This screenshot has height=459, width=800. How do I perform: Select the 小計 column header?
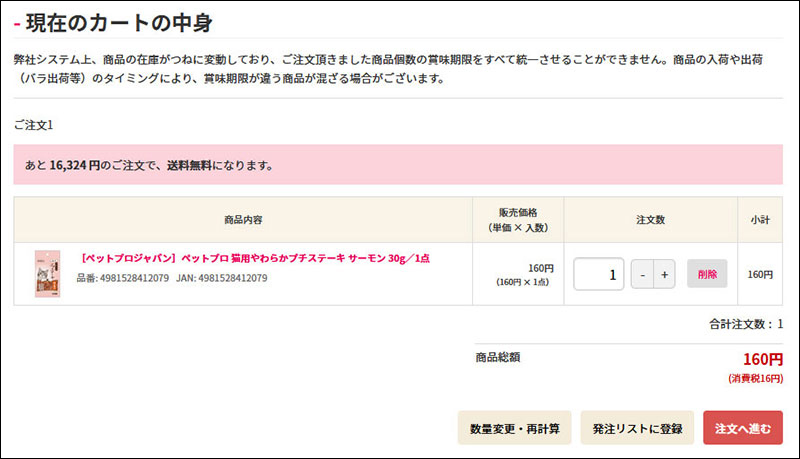click(760, 219)
